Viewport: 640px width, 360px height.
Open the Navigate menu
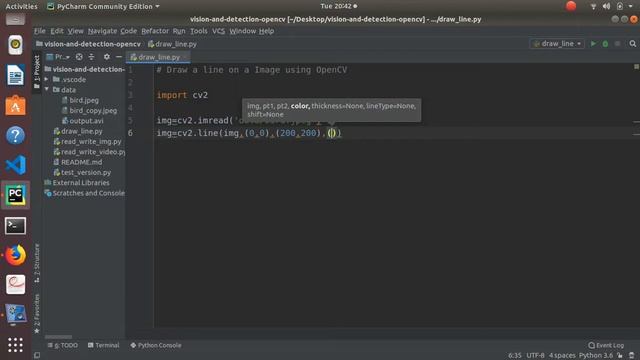click(102, 31)
